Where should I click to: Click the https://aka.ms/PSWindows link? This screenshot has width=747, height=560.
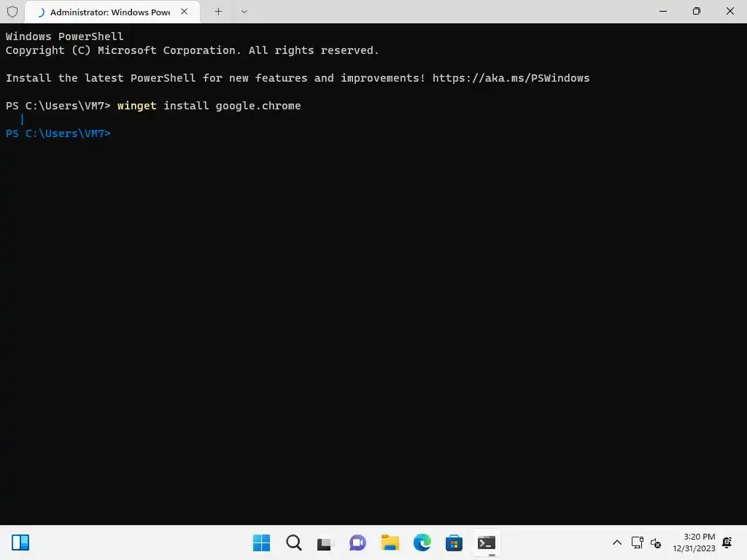tap(511, 78)
